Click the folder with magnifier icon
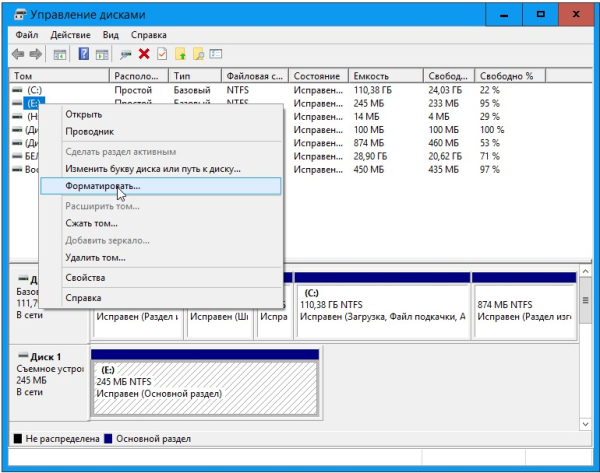Viewport: 600px width, 473px height. tap(198, 54)
